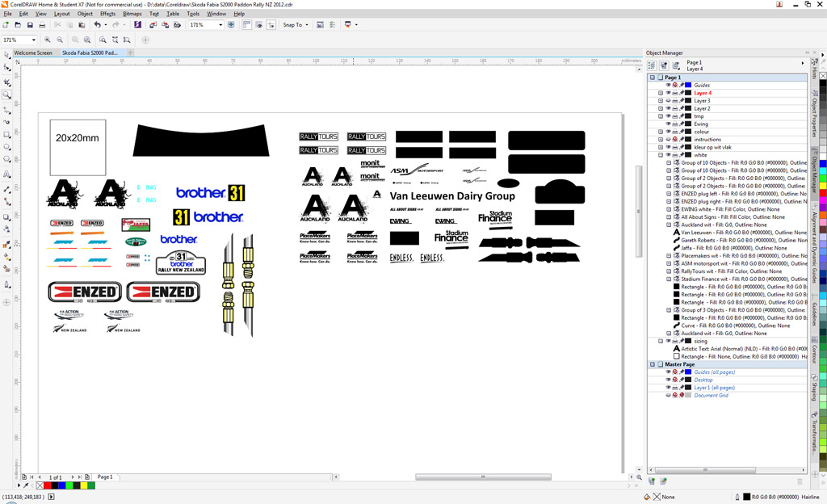Toggle editable pencil of tmp layer
Screen dimensions: 827x504
click(x=682, y=116)
